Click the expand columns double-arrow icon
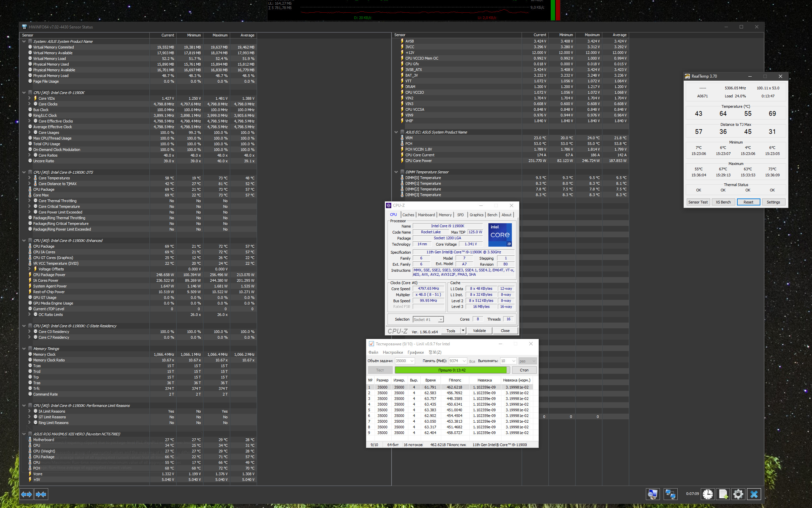The height and width of the screenshot is (508, 812). (26, 494)
